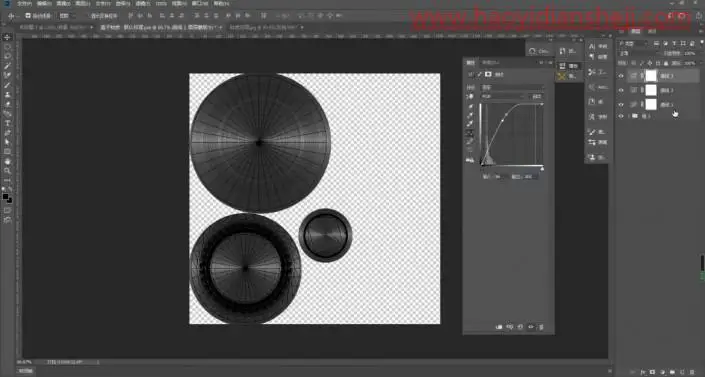Reset curves adjustment to defaults
705x377 pixels.
[520, 327]
